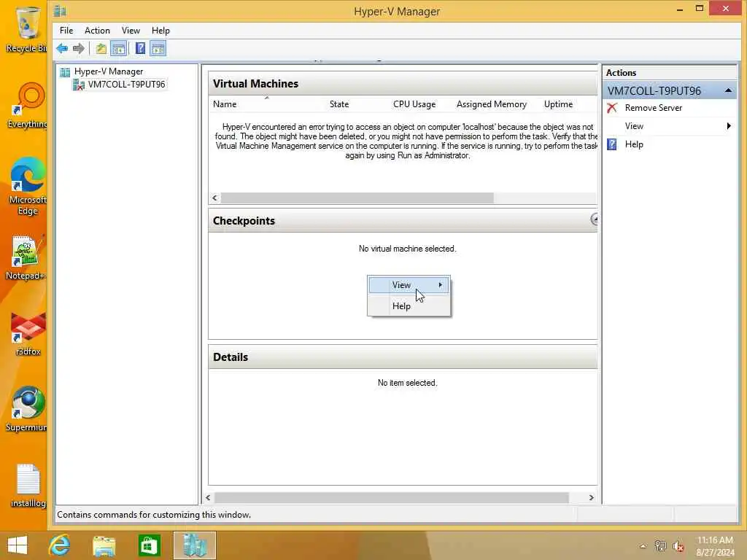Sort by Name column header

[225, 104]
